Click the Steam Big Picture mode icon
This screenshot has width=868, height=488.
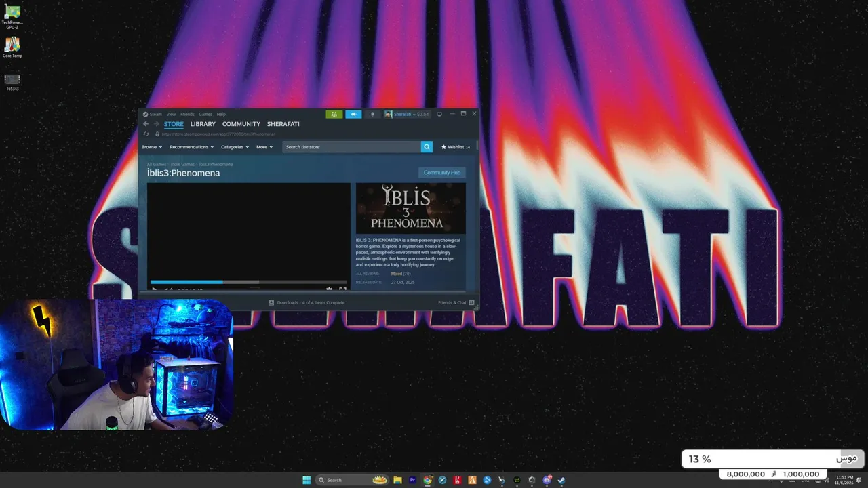click(439, 114)
